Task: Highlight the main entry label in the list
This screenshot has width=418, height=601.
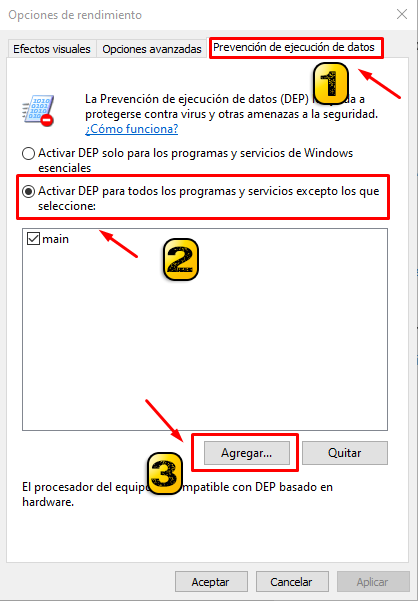Action: point(56,239)
